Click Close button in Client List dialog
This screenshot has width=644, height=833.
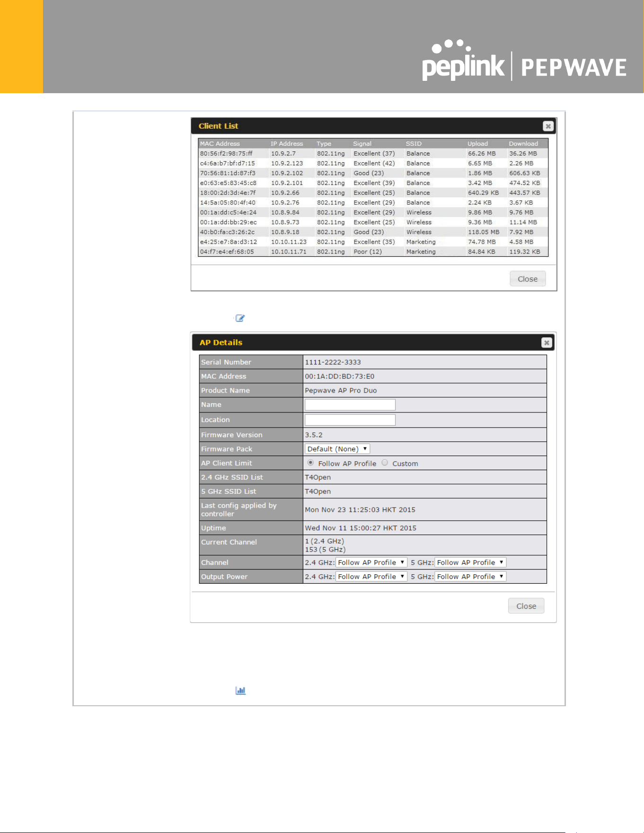coord(528,279)
